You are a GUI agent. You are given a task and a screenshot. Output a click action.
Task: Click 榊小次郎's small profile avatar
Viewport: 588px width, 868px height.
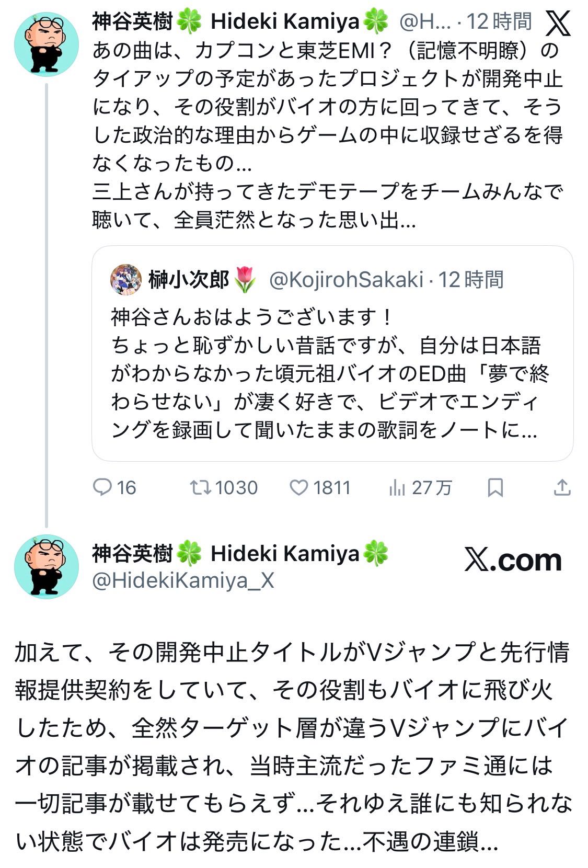click(x=126, y=280)
